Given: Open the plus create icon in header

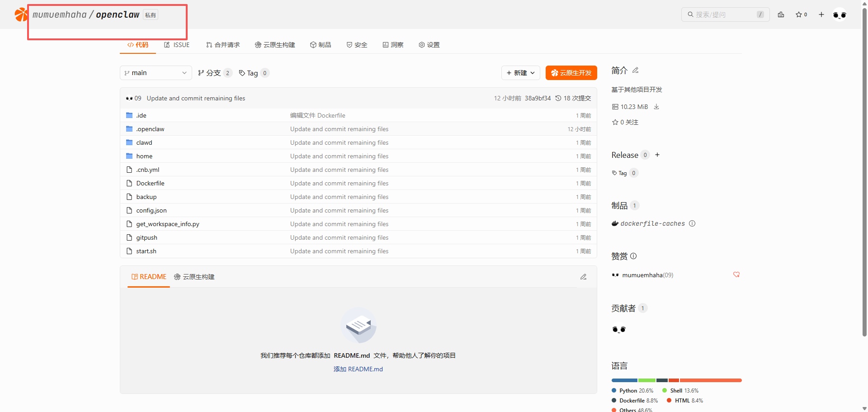Looking at the screenshot, I should [x=821, y=14].
